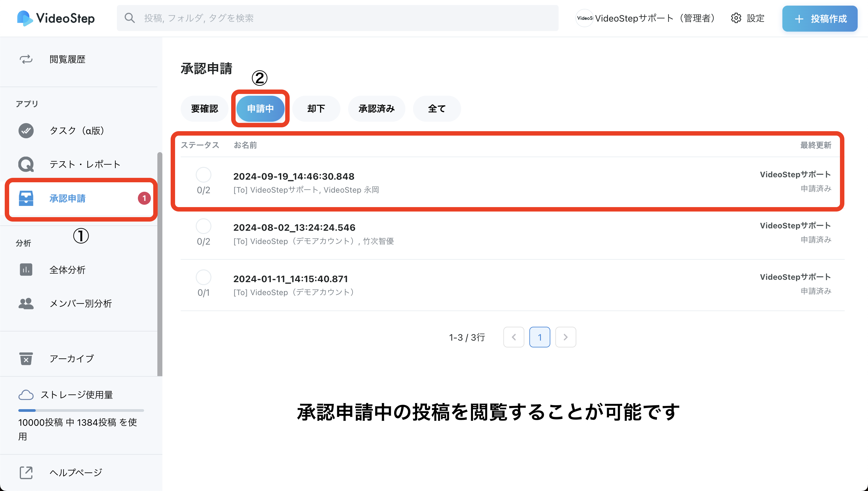Click the ヘルプページ external link icon

point(26,472)
